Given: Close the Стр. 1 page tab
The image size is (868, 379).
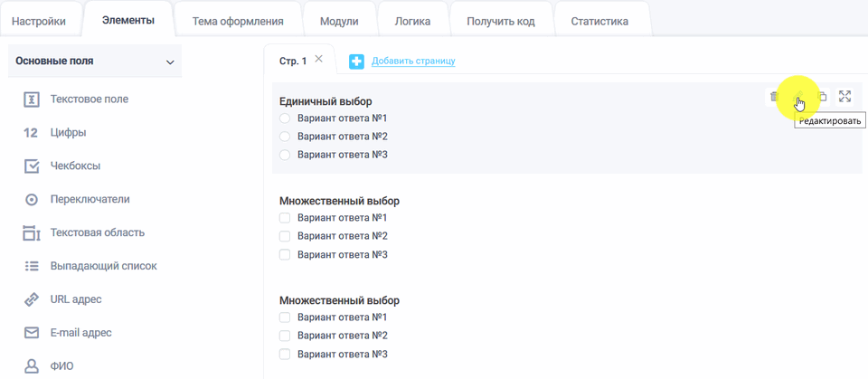Looking at the screenshot, I should pyautogui.click(x=318, y=60).
